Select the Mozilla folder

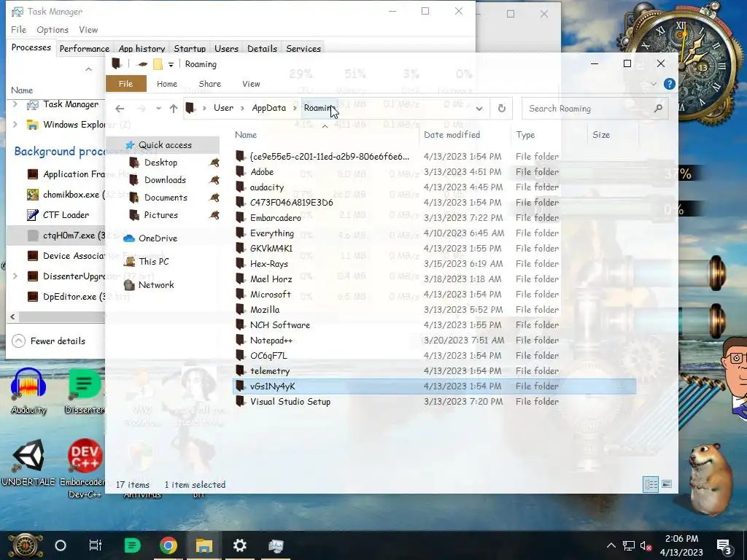coord(265,309)
